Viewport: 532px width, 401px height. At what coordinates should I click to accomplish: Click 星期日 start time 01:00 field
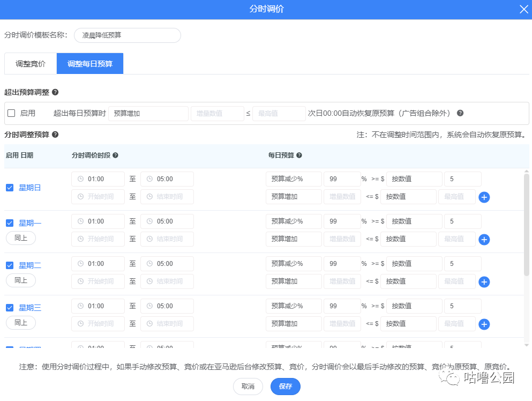click(x=98, y=179)
